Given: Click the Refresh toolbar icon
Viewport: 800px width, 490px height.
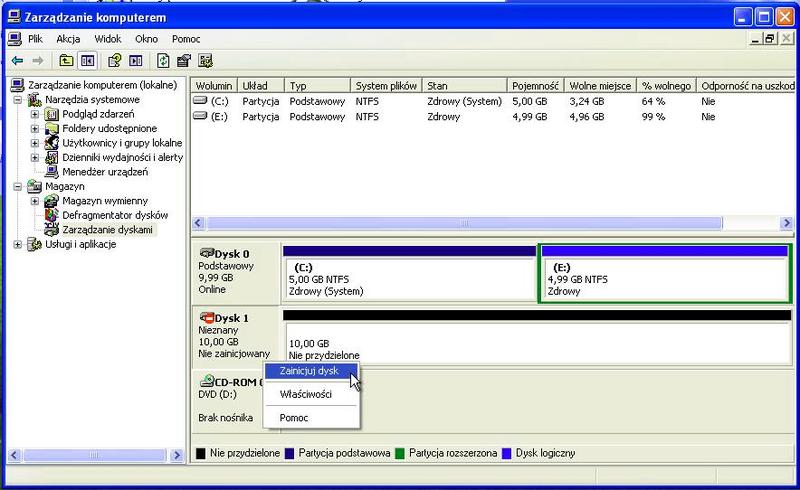Looking at the screenshot, I should [x=163, y=61].
